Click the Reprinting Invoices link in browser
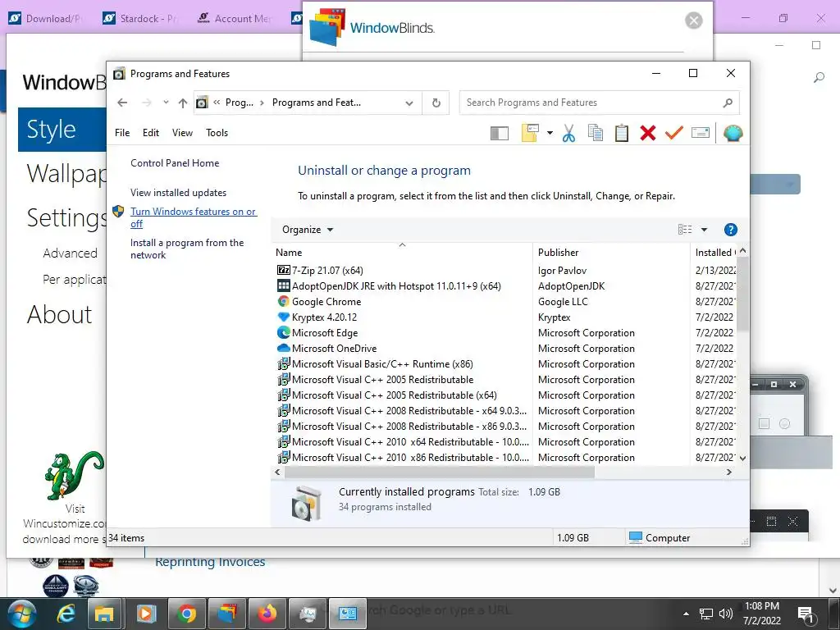Viewport: 840px width, 630px height. pos(210,562)
